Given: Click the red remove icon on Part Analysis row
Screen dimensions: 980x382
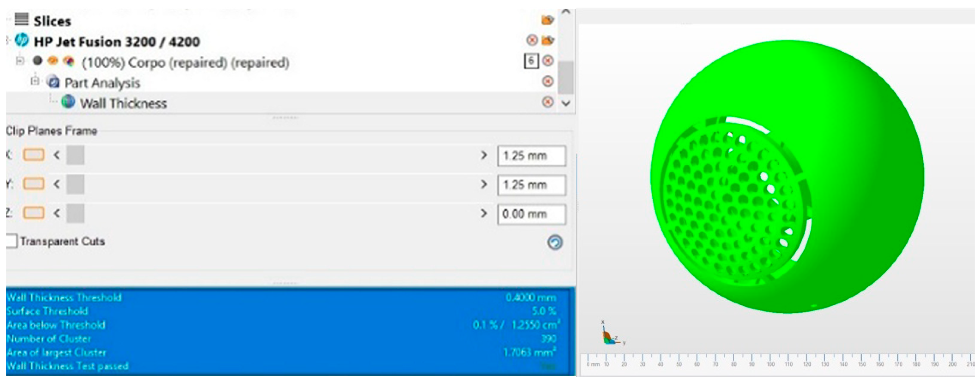Looking at the screenshot, I should point(547,81).
